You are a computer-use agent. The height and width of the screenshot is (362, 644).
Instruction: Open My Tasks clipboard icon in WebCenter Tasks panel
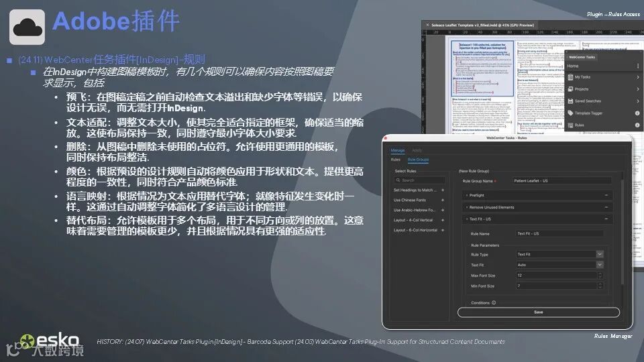tap(570, 77)
